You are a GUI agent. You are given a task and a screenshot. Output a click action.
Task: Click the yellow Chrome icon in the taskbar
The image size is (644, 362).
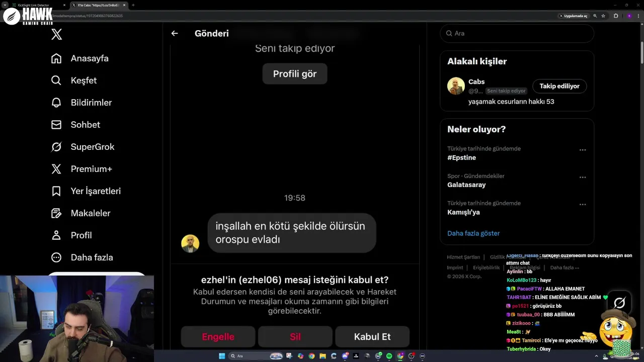[311, 356]
